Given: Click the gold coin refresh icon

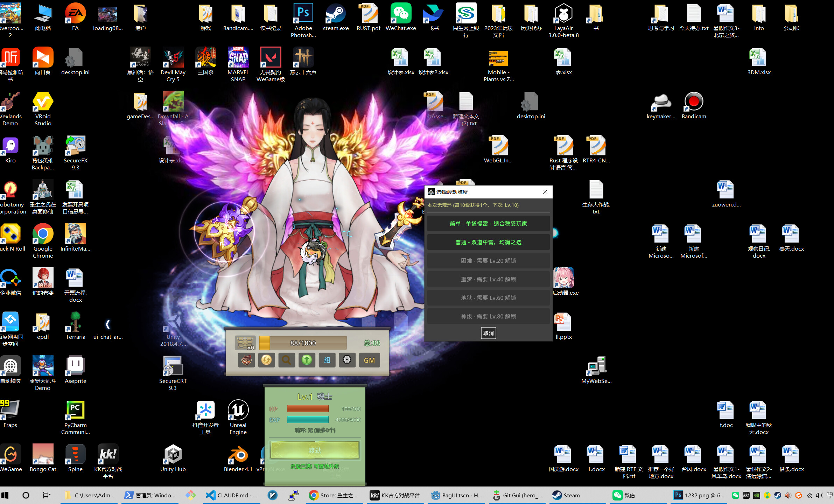Looking at the screenshot, I should 266,360.
